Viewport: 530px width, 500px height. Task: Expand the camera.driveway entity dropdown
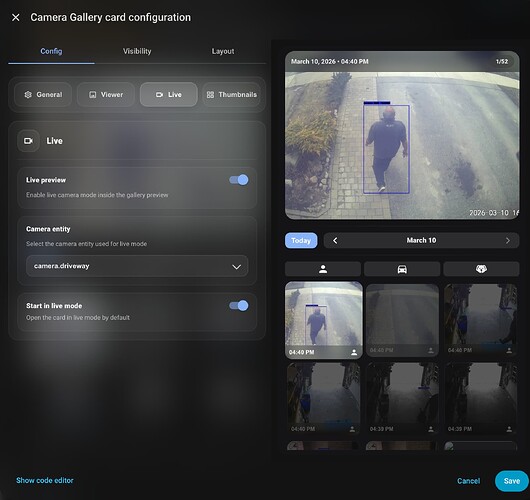click(x=137, y=266)
